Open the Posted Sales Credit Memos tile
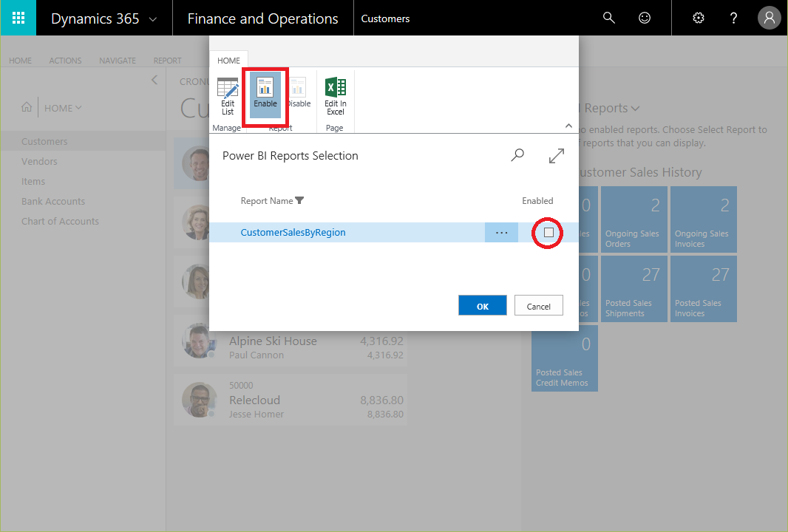This screenshot has height=532, width=788. coord(565,358)
